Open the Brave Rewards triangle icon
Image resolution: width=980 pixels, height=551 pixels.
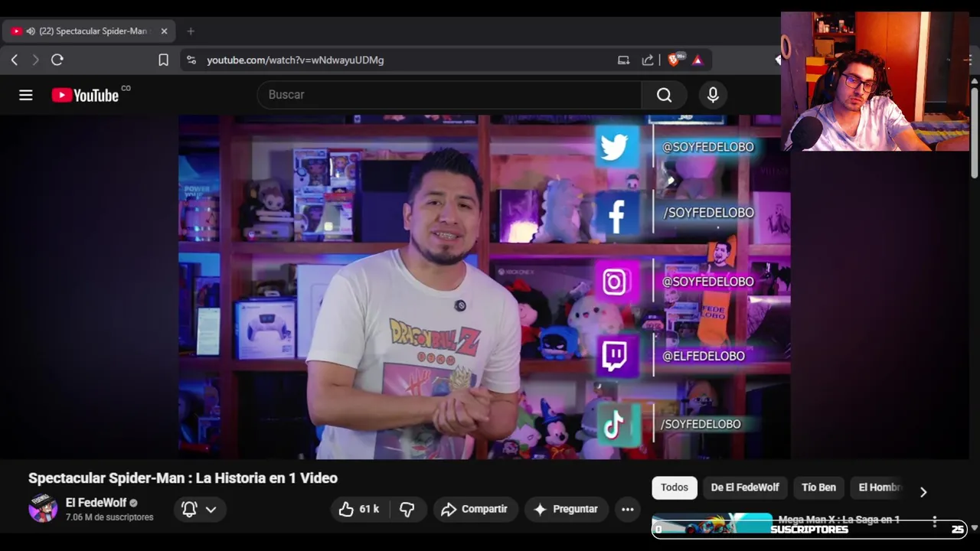click(x=697, y=60)
